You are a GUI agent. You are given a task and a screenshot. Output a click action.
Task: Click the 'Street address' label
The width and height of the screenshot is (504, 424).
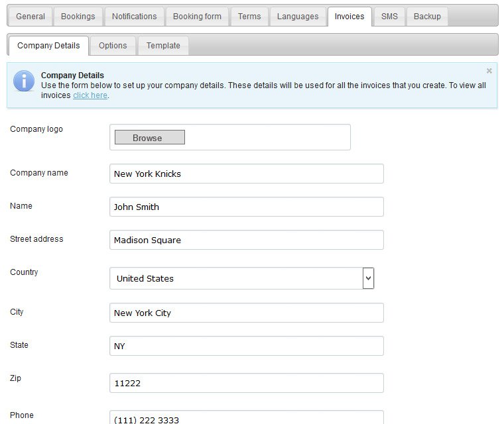click(x=36, y=239)
